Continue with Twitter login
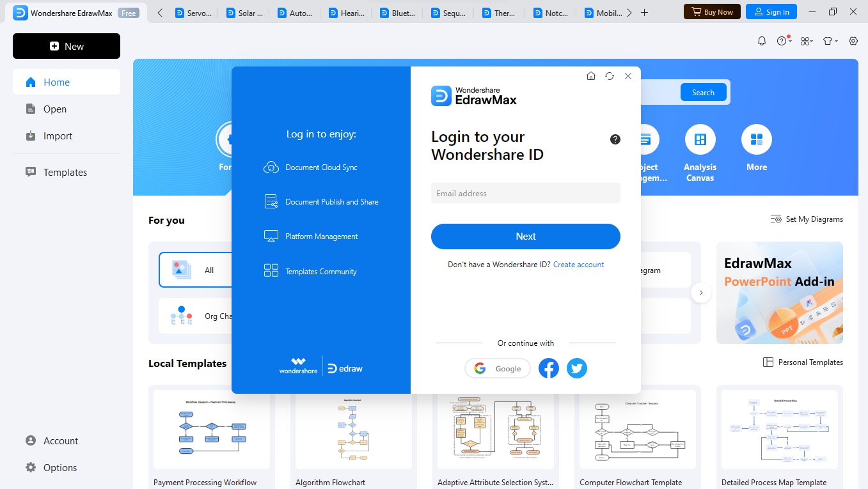This screenshot has height=489, width=868. tap(577, 368)
